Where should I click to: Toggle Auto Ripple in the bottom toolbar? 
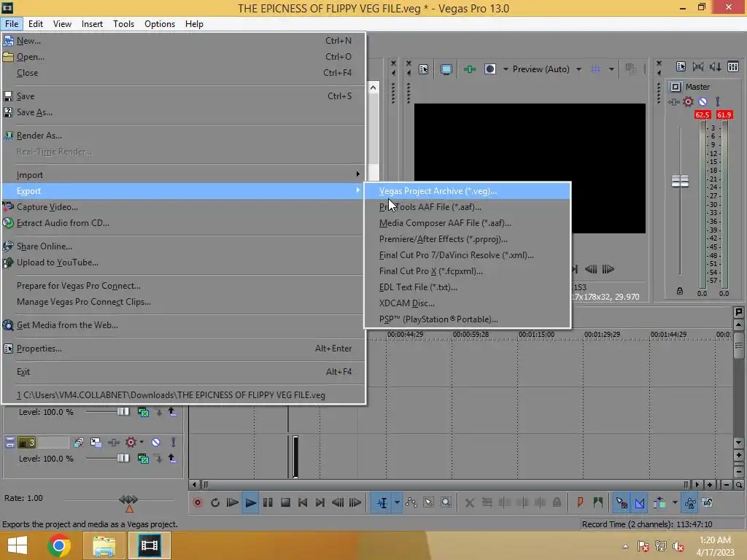coord(659,502)
